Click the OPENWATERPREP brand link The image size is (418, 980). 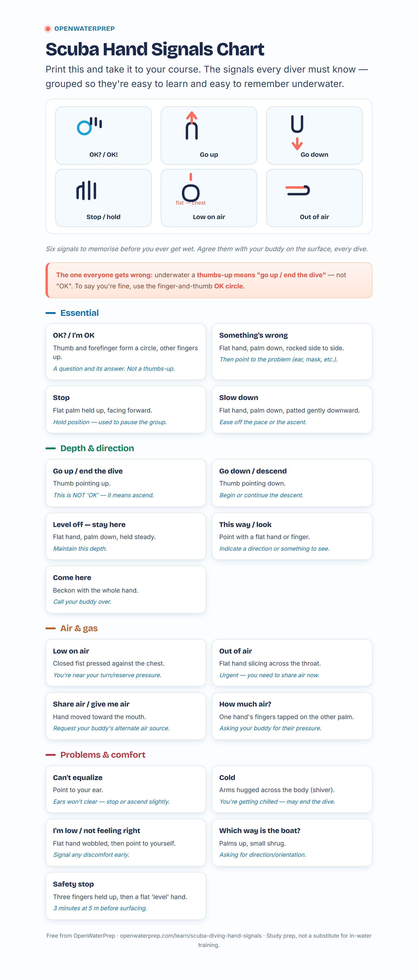pos(84,29)
